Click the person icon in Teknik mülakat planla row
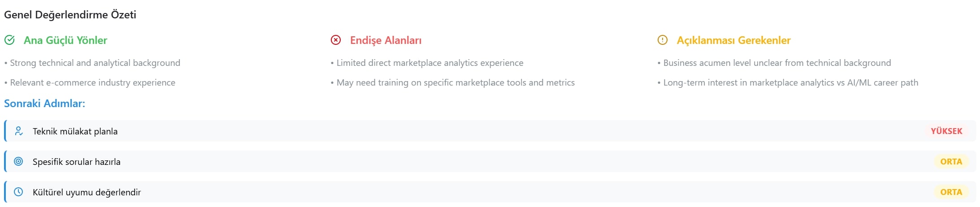The height and width of the screenshot is (207, 980). click(18, 131)
